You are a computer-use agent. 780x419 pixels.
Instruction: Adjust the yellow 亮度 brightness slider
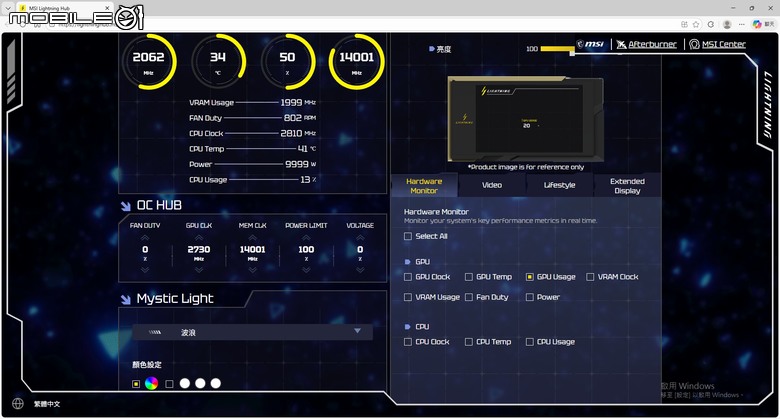(x=557, y=49)
